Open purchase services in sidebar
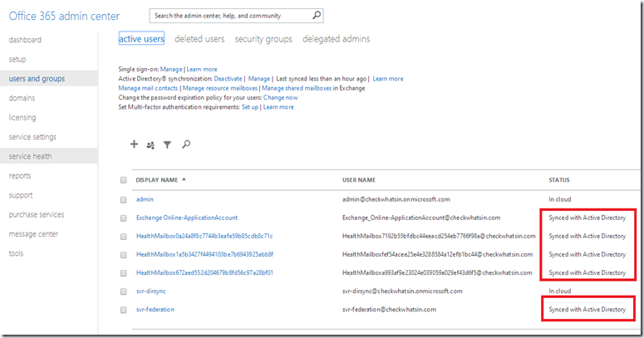Viewport: 644px width, 338px height. click(x=37, y=214)
